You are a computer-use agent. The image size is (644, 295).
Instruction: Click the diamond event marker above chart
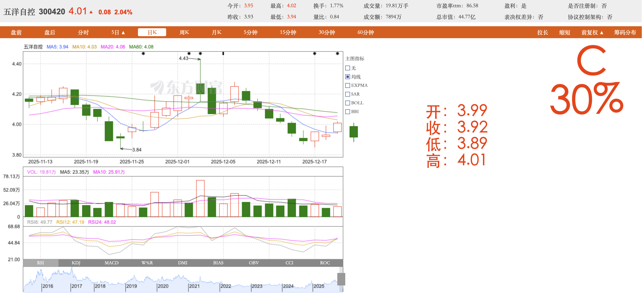(x=223, y=53)
